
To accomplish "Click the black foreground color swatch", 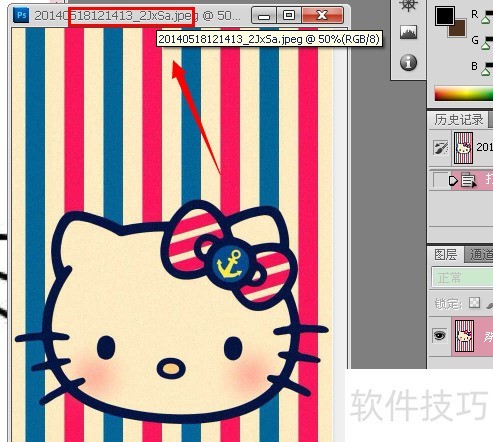I will coord(444,15).
